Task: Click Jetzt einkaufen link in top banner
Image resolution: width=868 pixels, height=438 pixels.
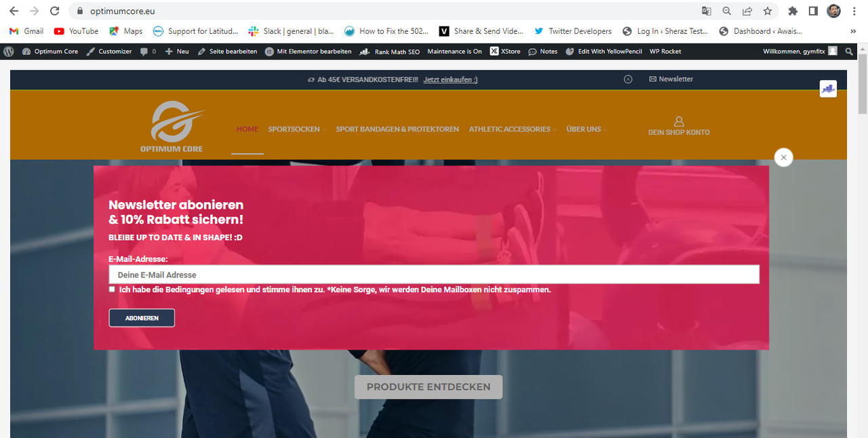Action: pyautogui.click(x=450, y=79)
